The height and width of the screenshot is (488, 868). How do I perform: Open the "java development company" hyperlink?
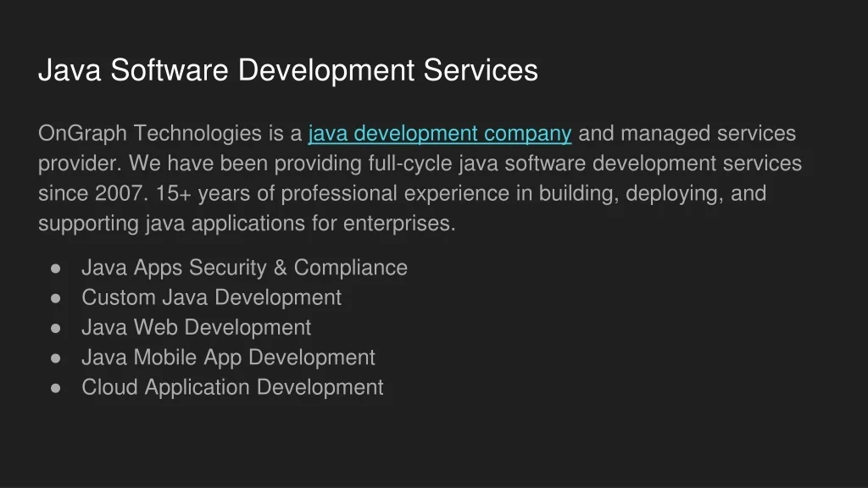[440, 134]
